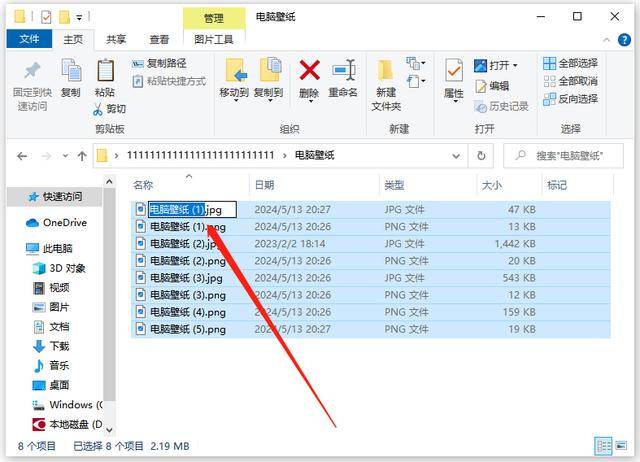This screenshot has width=640, height=462.
Task: Click the Edit (编辑) button
Action: (492, 86)
